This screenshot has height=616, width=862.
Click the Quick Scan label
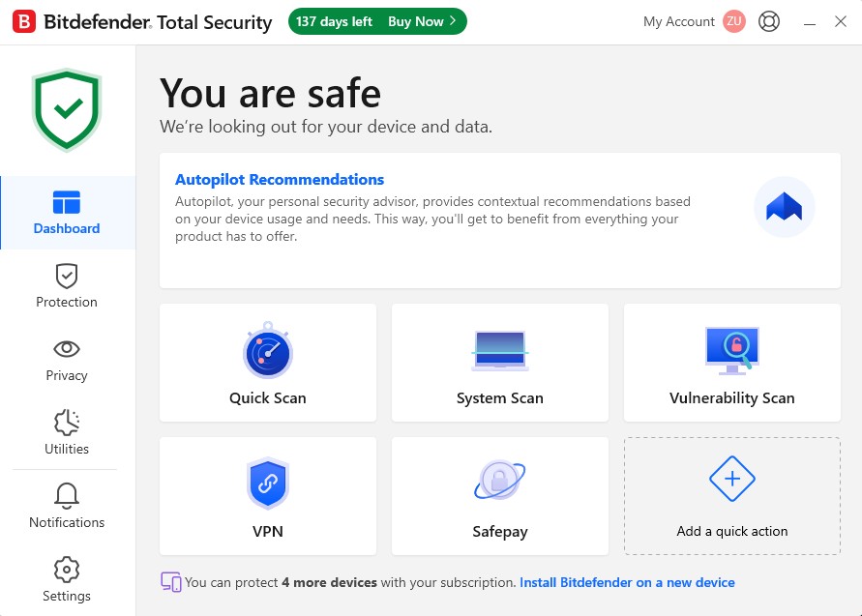(268, 397)
